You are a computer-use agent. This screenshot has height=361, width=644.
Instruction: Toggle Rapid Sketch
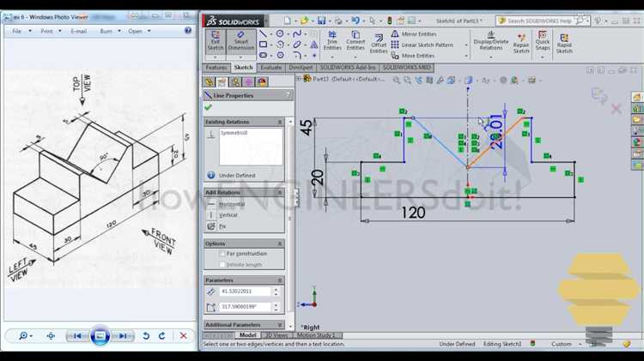pos(564,44)
